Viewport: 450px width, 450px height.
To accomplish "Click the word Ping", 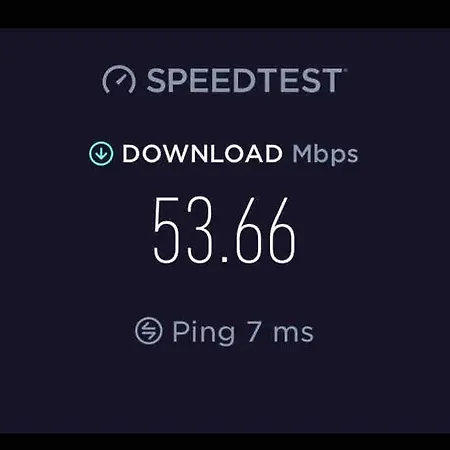I will coord(203,333).
